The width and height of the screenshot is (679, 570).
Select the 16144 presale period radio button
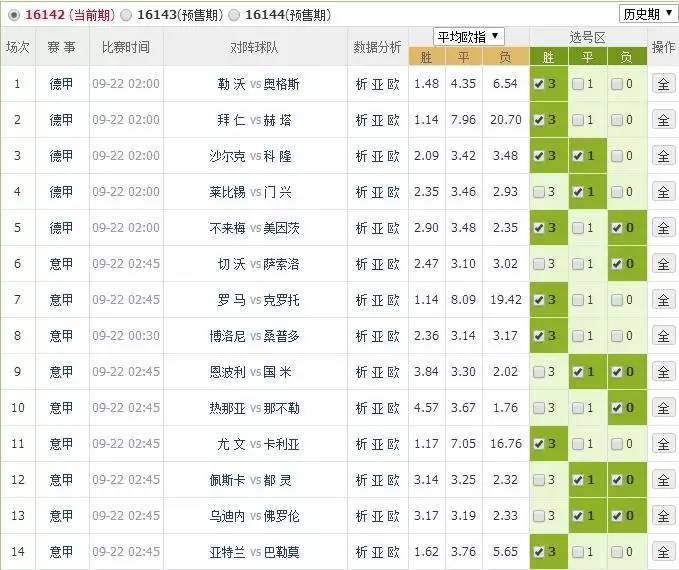click(234, 16)
